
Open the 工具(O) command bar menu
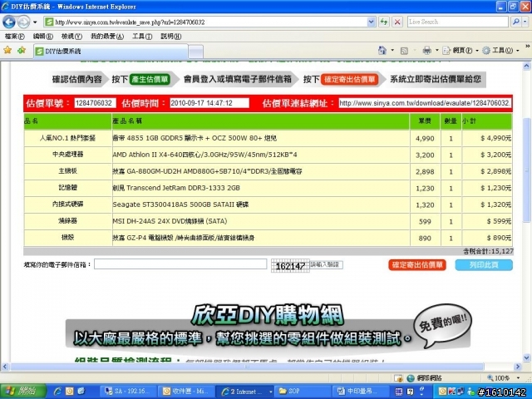coord(500,51)
